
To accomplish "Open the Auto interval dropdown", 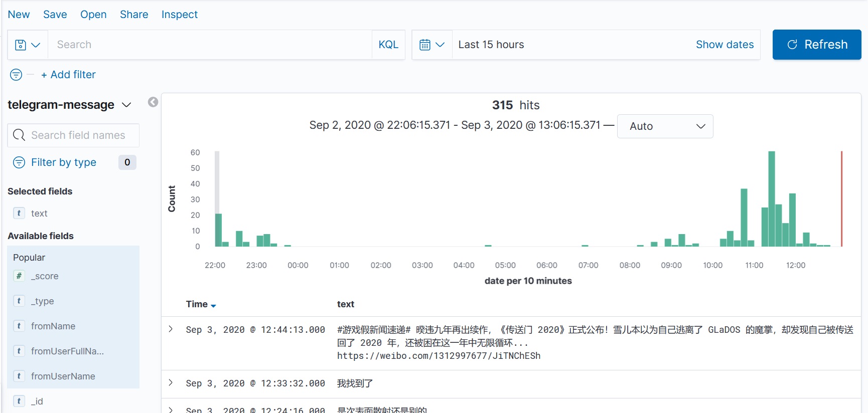I will point(665,126).
